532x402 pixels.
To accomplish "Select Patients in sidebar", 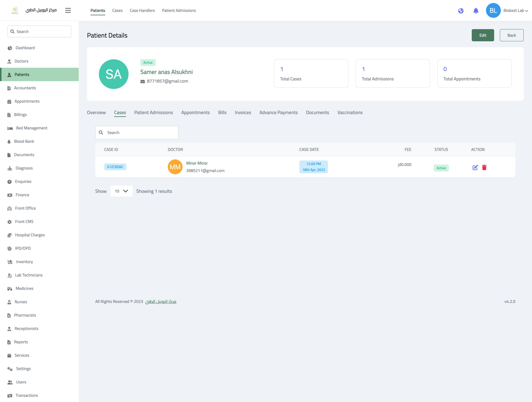I will (x=39, y=74).
